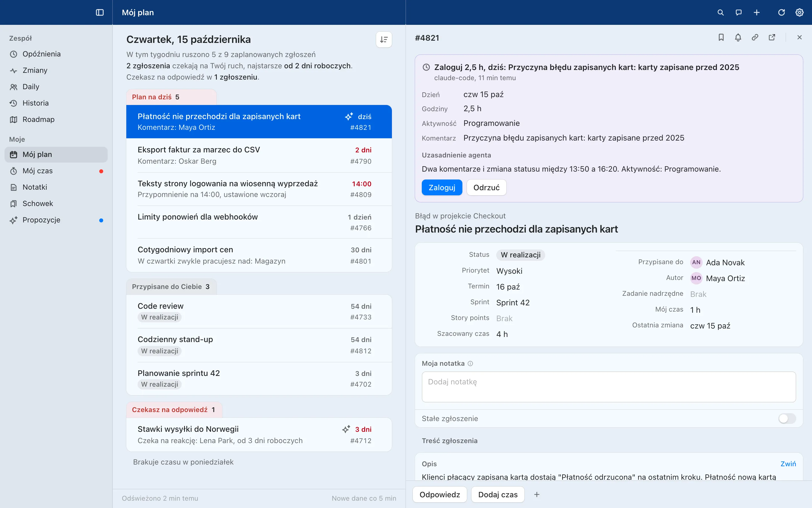812x508 pixels.
Task: Click the Odrzuć button
Action: tap(487, 187)
